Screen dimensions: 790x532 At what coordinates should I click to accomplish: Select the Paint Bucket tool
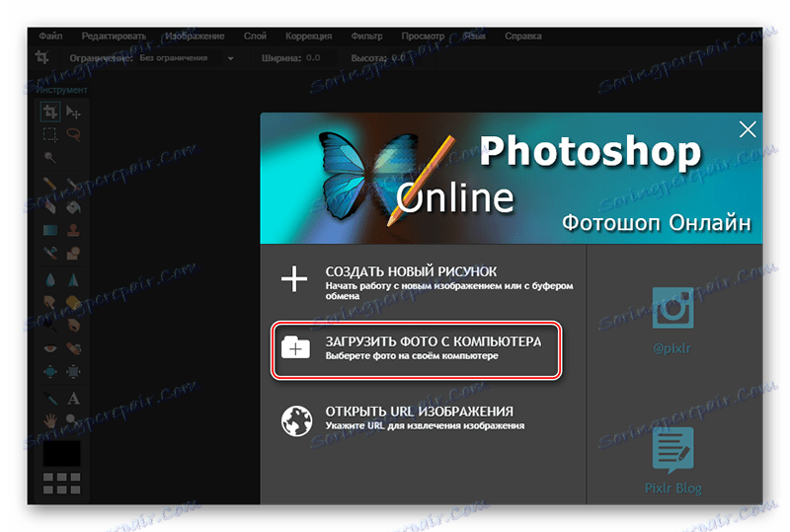73,206
